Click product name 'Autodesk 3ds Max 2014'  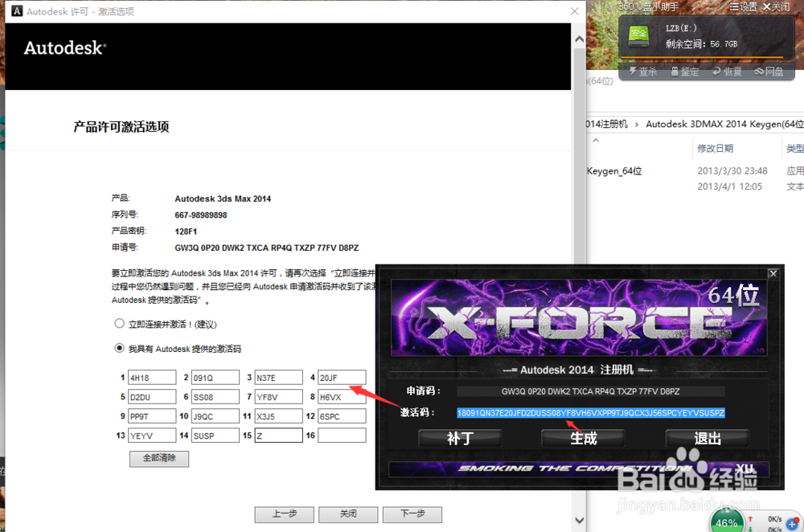223,198
